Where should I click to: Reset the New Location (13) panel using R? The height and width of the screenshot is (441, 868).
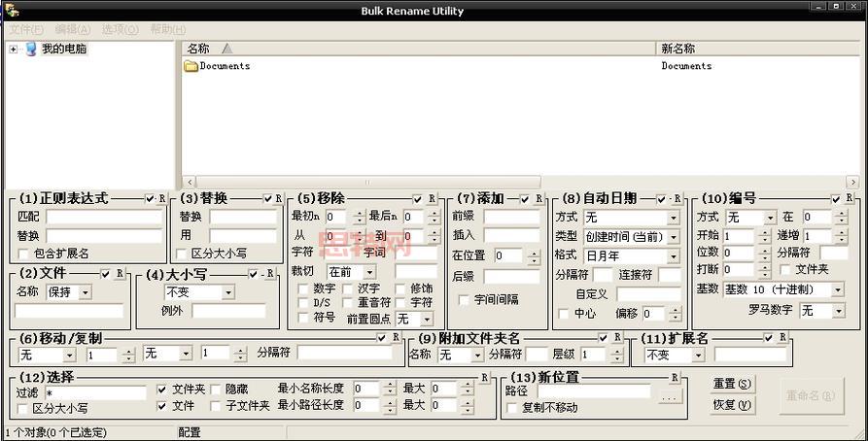(675, 377)
